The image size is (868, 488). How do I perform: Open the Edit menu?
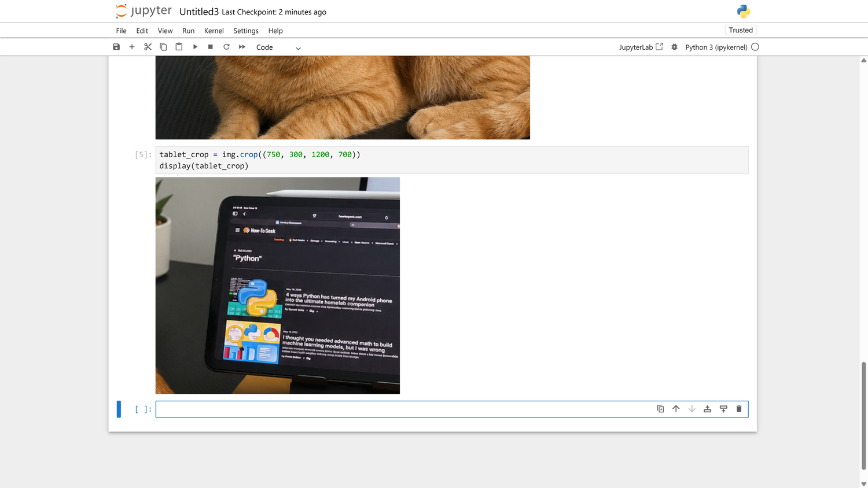point(142,31)
